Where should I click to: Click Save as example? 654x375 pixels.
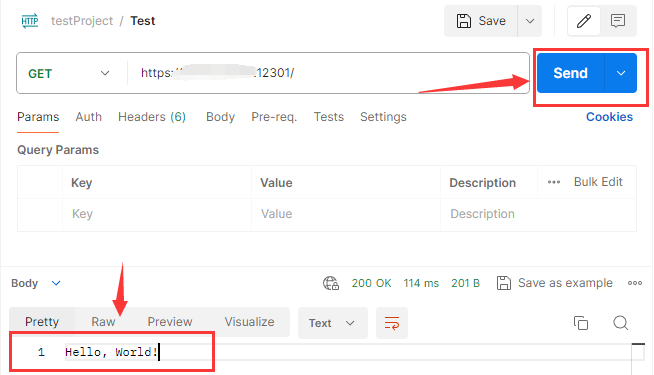coord(555,283)
